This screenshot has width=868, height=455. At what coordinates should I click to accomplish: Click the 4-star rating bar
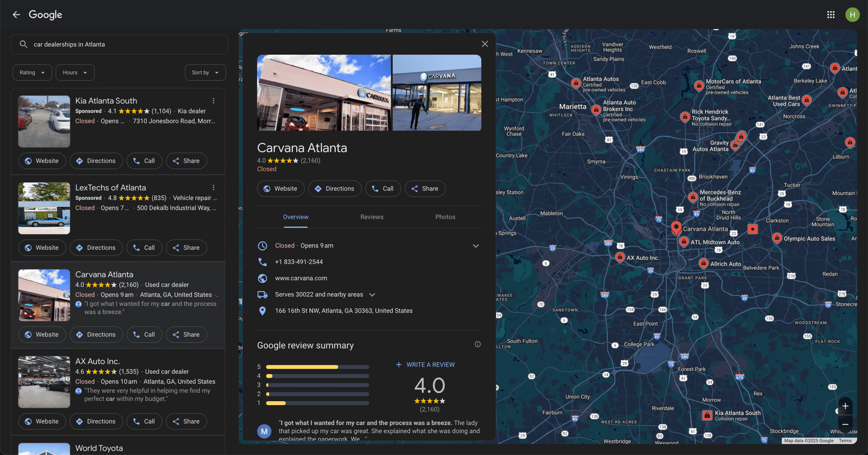point(317,376)
